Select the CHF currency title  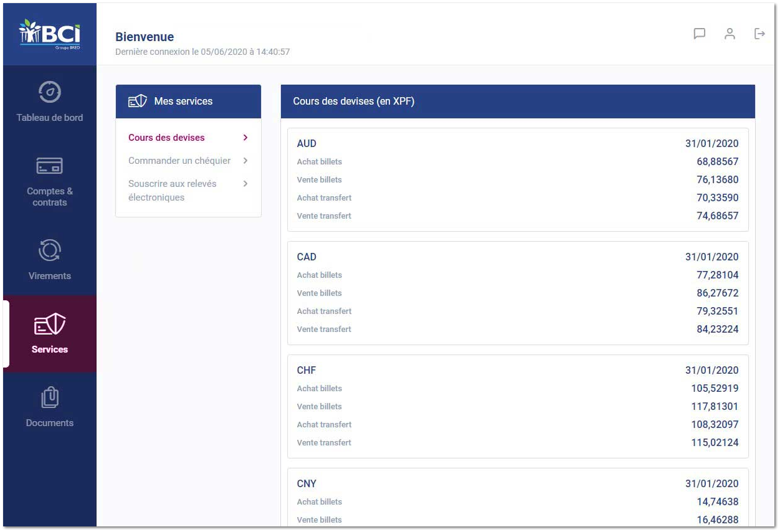pos(307,370)
